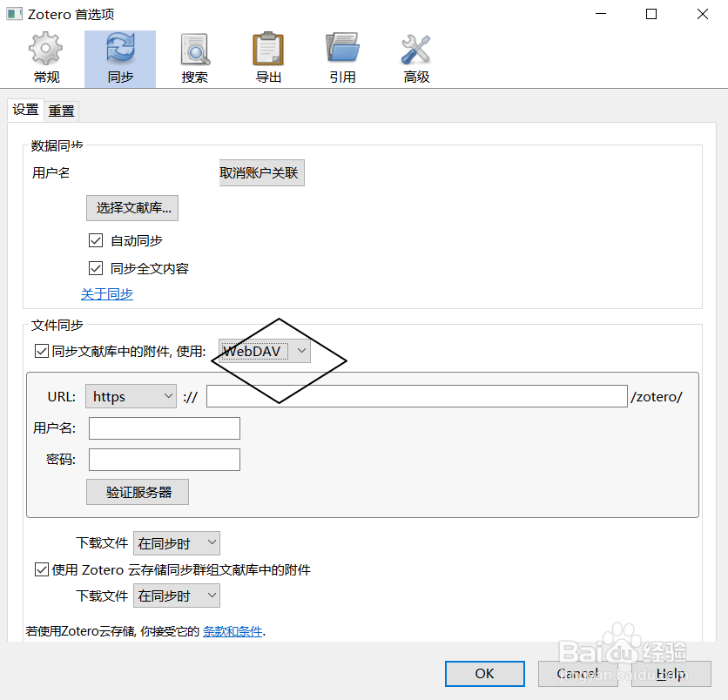The height and width of the screenshot is (700, 728).
Task: Close the Zotero 首选项 window
Action: (x=703, y=14)
